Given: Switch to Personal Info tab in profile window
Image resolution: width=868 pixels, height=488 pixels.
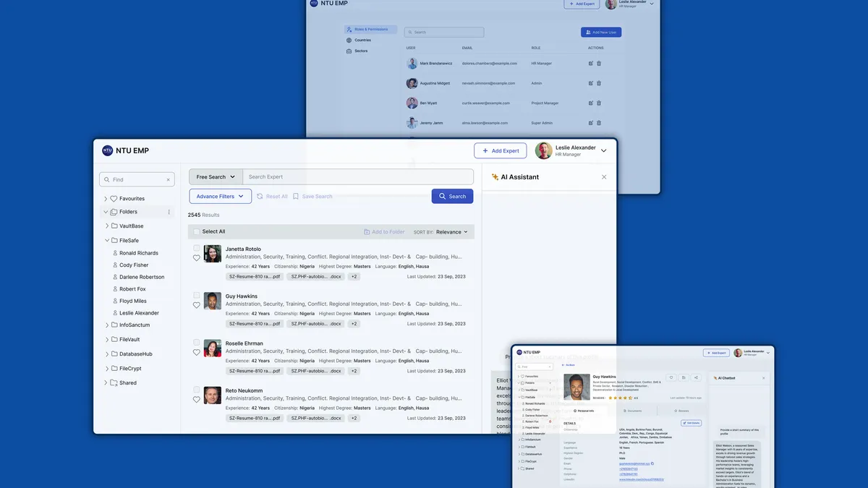Looking at the screenshot, I should coord(584,411).
